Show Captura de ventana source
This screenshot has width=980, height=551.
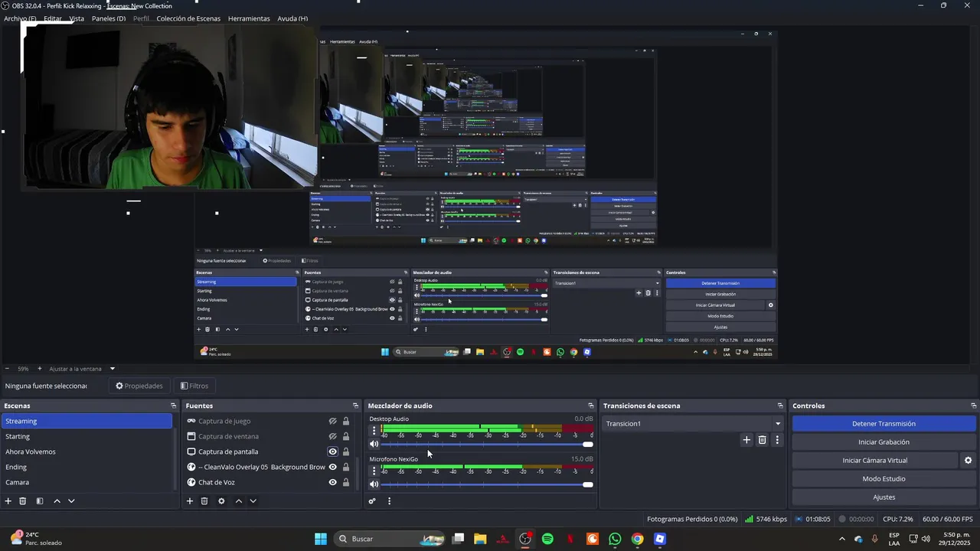[x=333, y=436]
